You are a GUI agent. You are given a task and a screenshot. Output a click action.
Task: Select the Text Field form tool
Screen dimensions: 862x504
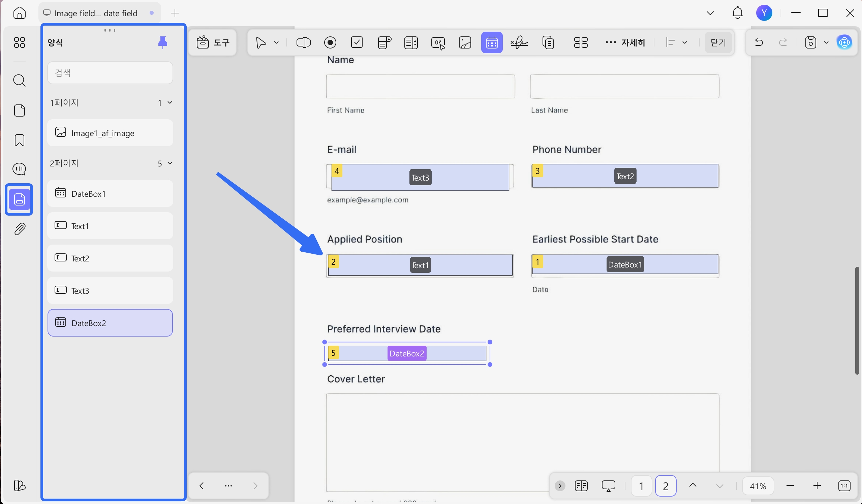point(303,42)
